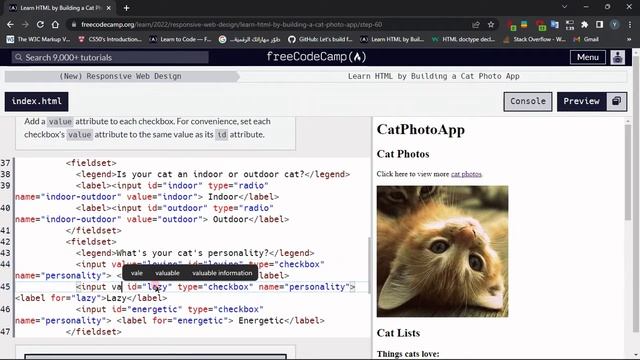
Task: Toggle the browser side panel icon
Action: pyautogui.click(x=599, y=24)
